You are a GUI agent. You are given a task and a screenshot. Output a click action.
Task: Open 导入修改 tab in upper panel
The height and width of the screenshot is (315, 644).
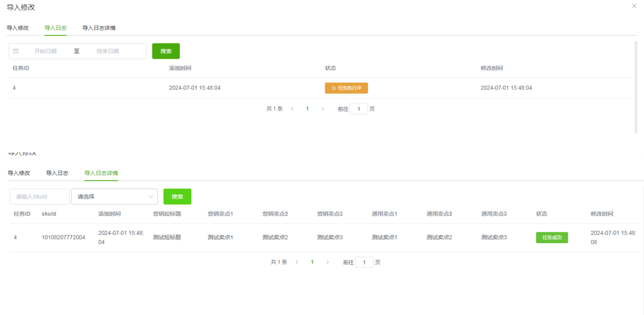click(17, 28)
